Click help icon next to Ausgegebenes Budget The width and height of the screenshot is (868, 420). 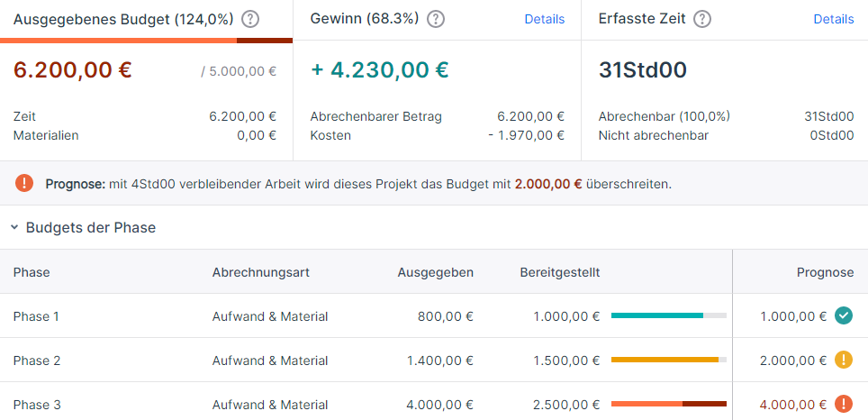251,20
